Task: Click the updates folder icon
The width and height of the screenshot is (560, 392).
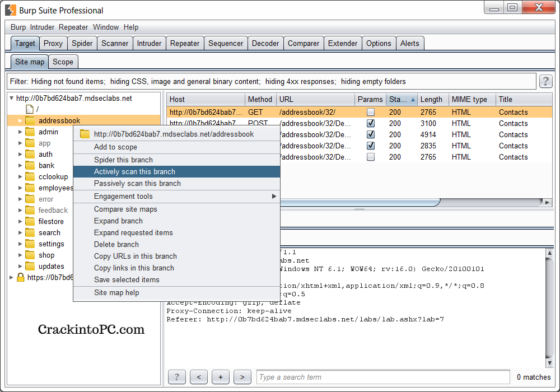Action: (30, 267)
